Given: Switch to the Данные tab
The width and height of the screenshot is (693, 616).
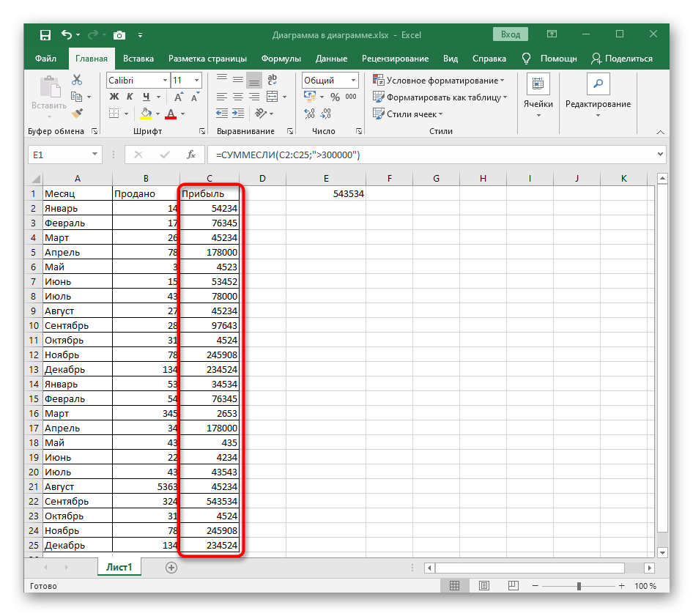Looking at the screenshot, I should [x=331, y=59].
